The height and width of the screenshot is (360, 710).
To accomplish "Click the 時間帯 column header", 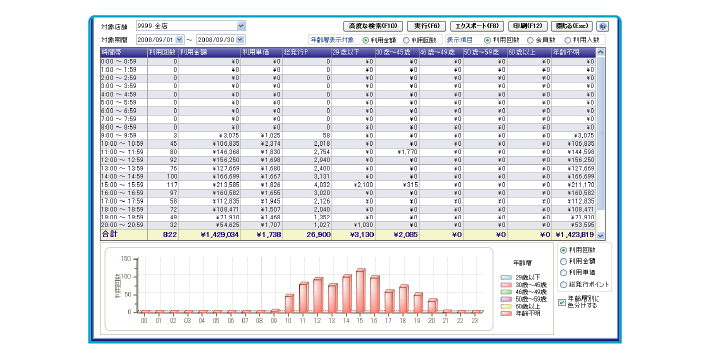I will 124,53.
